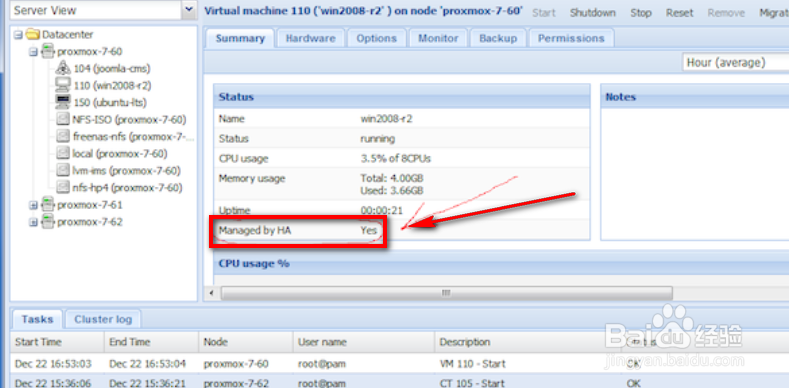Viewport: 789px width, 388px height.
Task: Open the Backup tab
Action: tap(498, 38)
